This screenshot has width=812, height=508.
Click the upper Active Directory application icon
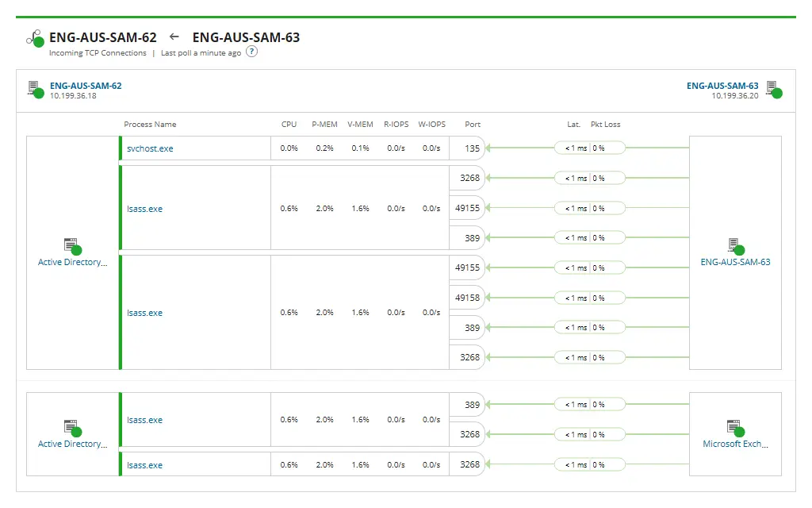click(x=72, y=246)
